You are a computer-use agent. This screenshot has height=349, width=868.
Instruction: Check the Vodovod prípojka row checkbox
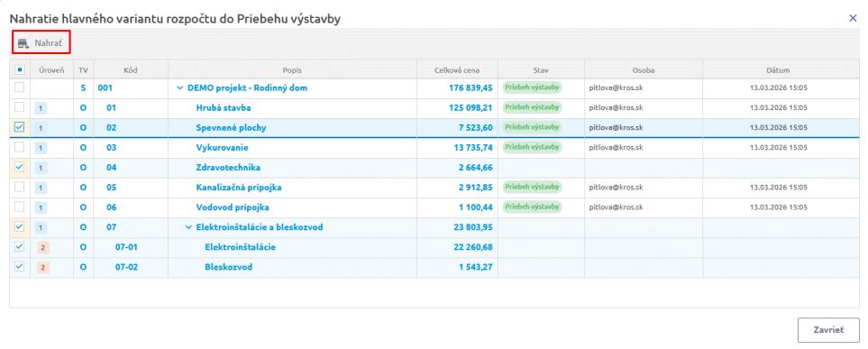coord(19,207)
